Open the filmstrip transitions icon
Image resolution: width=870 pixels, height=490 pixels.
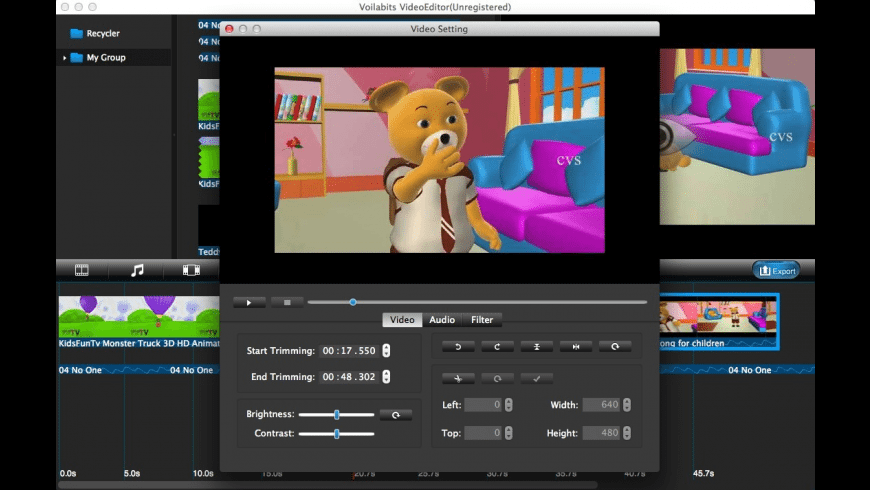(x=191, y=270)
